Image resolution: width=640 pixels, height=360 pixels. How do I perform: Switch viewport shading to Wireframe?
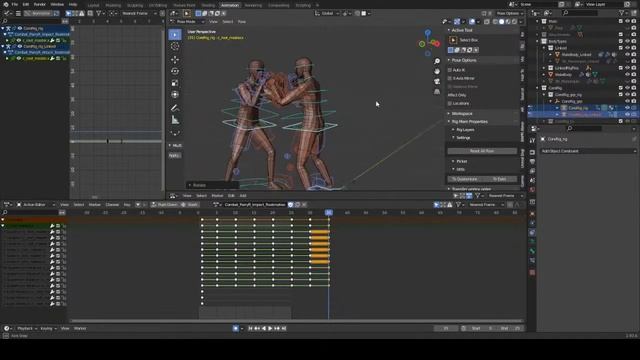coord(495,22)
